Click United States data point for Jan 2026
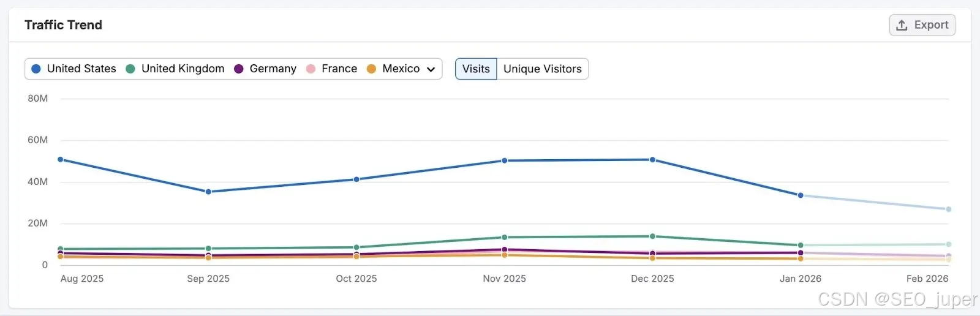 tap(801, 195)
